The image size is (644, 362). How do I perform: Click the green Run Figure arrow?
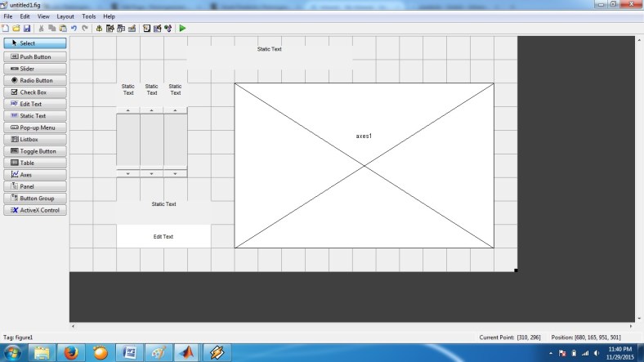tap(182, 28)
